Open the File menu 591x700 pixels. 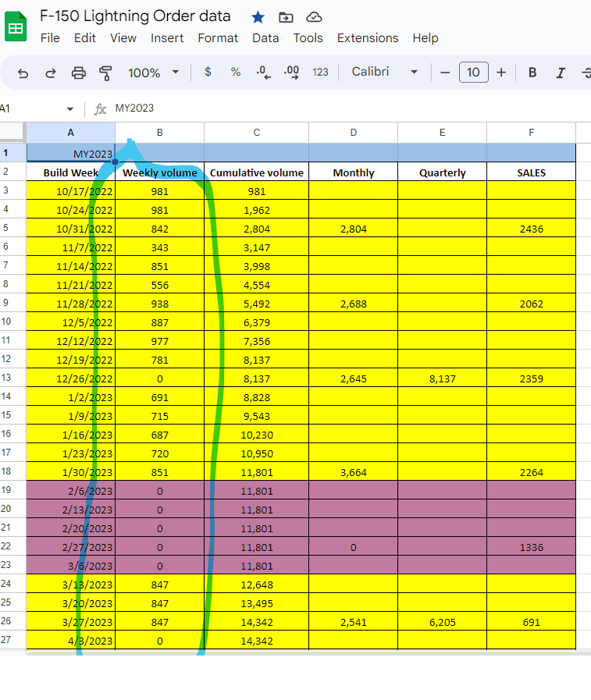click(x=50, y=38)
